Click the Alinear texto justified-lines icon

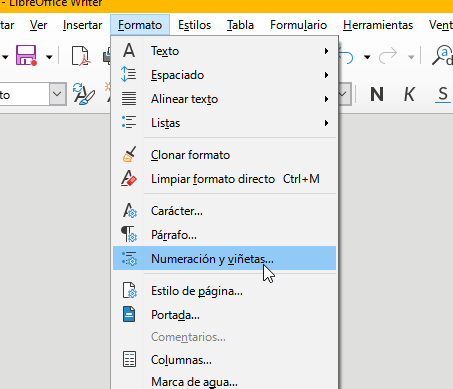(129, 99)
